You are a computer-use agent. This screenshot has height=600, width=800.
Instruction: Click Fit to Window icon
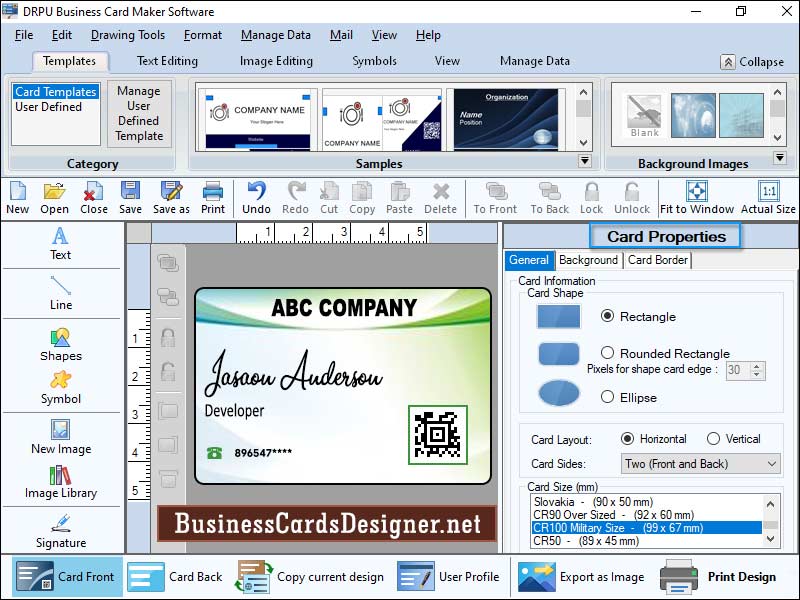pos(697,197)
